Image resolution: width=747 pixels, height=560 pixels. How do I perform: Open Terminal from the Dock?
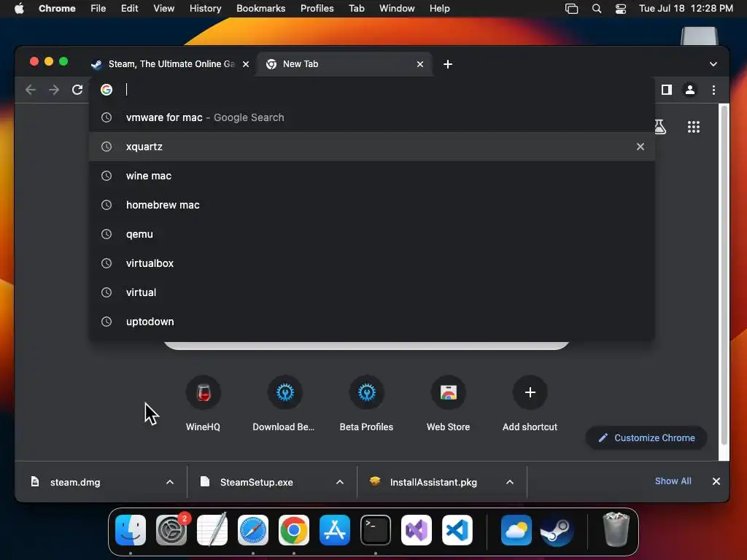376,530
